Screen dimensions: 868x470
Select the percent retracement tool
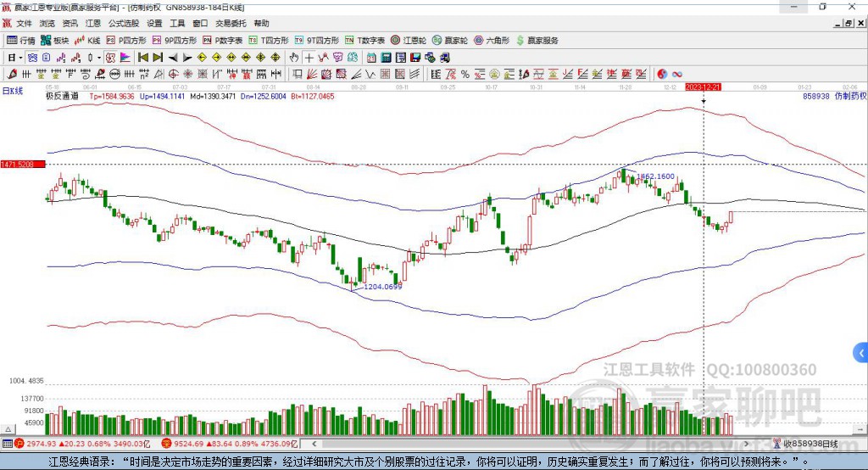[465, 75]
